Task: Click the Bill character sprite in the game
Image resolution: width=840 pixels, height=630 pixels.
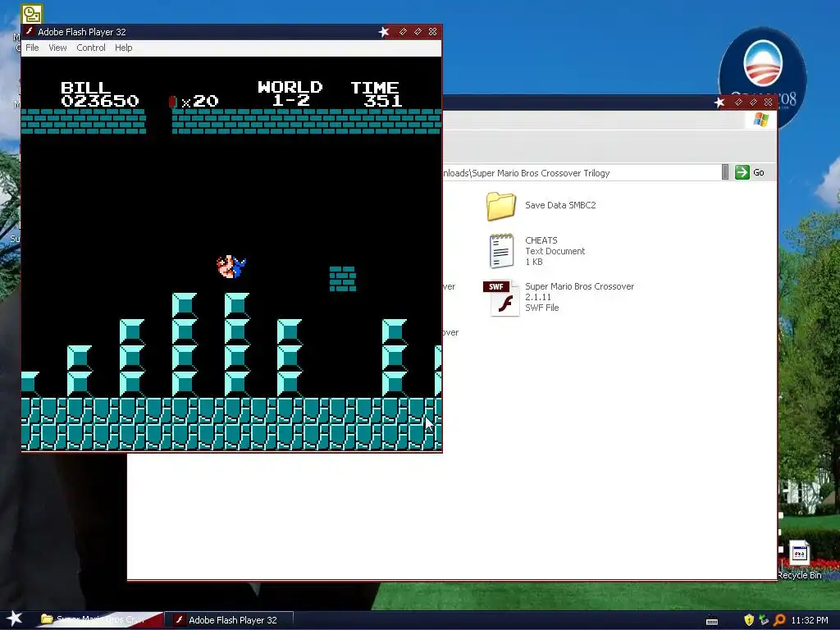Action: 231,267
